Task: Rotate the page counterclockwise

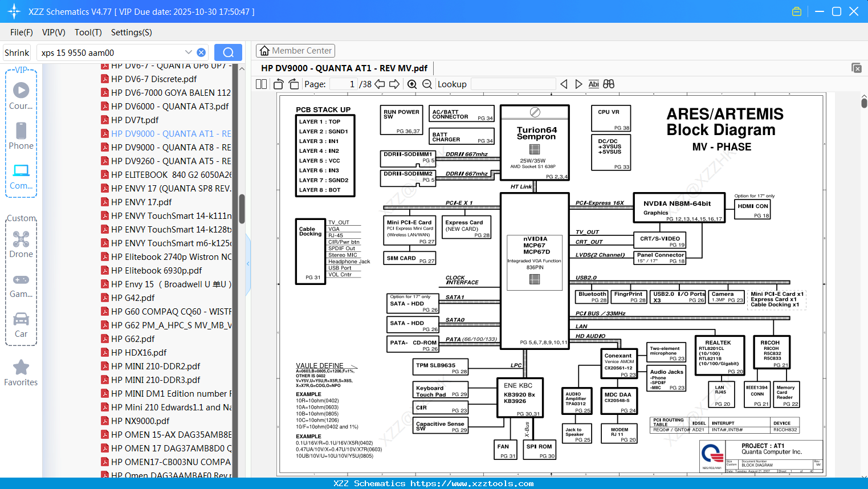Action: tap(278, 84)
